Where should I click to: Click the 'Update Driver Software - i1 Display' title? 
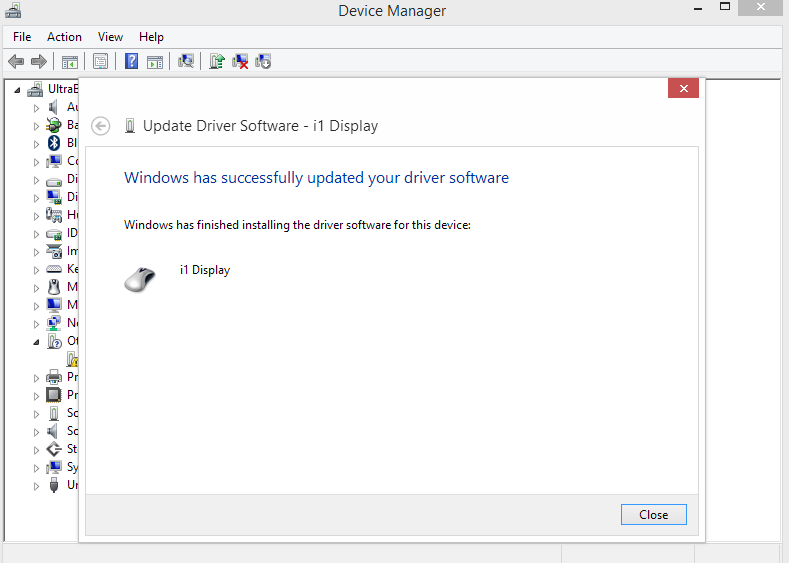coord(260,126)
